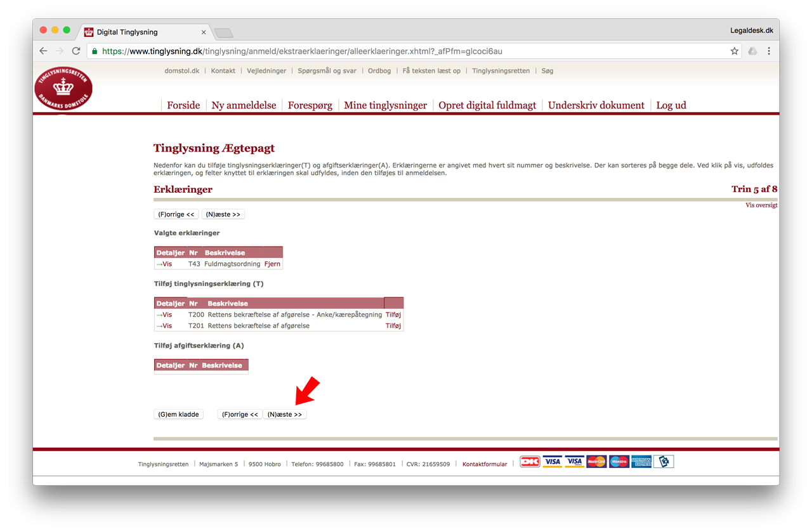
Task: Click the Tinglysningsretten crown logo
Action: pyautogui.click(x=63, y=88)
